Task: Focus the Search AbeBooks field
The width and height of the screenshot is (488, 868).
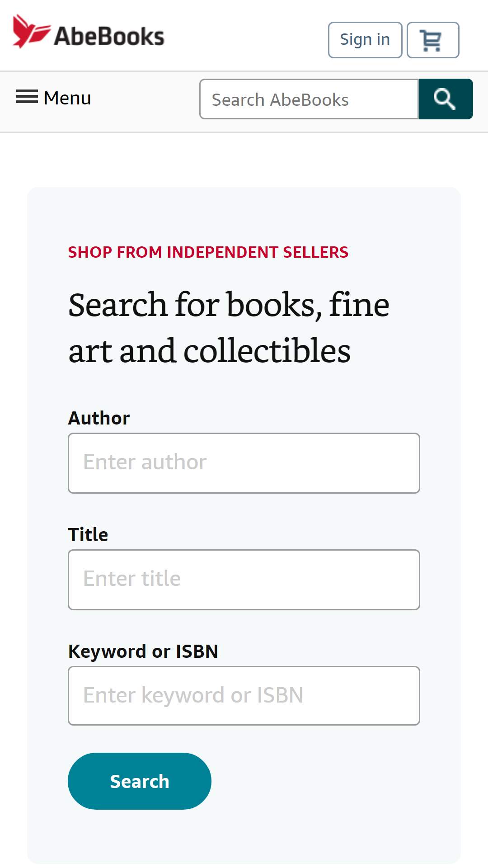Action: [x=309, y=99]
